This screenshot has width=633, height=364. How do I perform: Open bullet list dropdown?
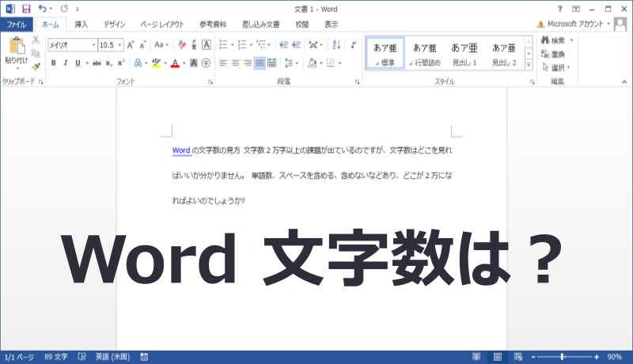[x=233, y=45]
